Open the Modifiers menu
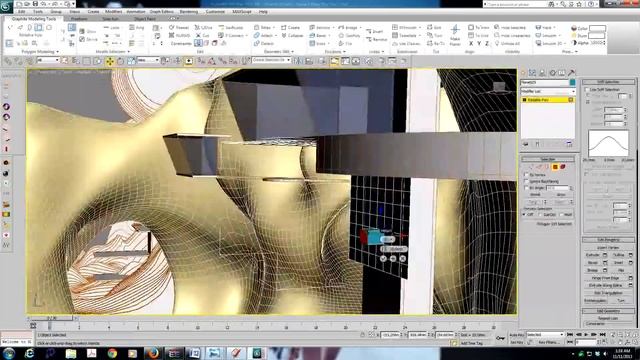The image size is (640, 360). (x=113, y=12)
